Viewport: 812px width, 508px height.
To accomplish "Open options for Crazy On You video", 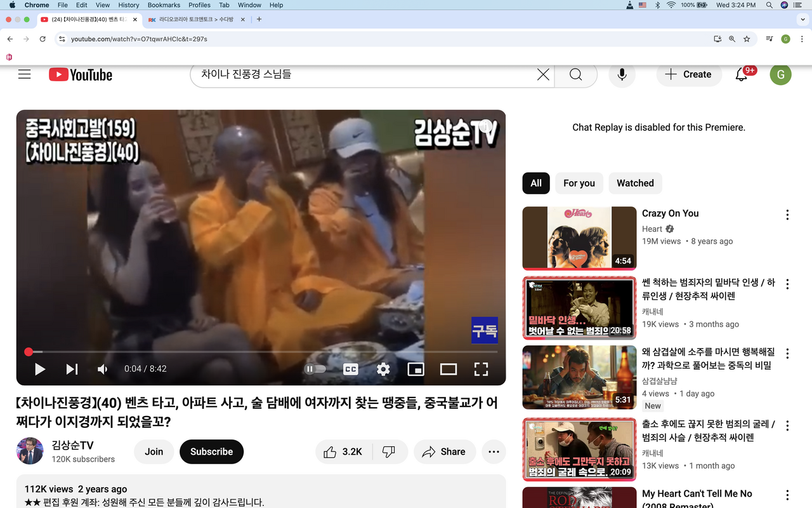I will [x=787, y=215].
